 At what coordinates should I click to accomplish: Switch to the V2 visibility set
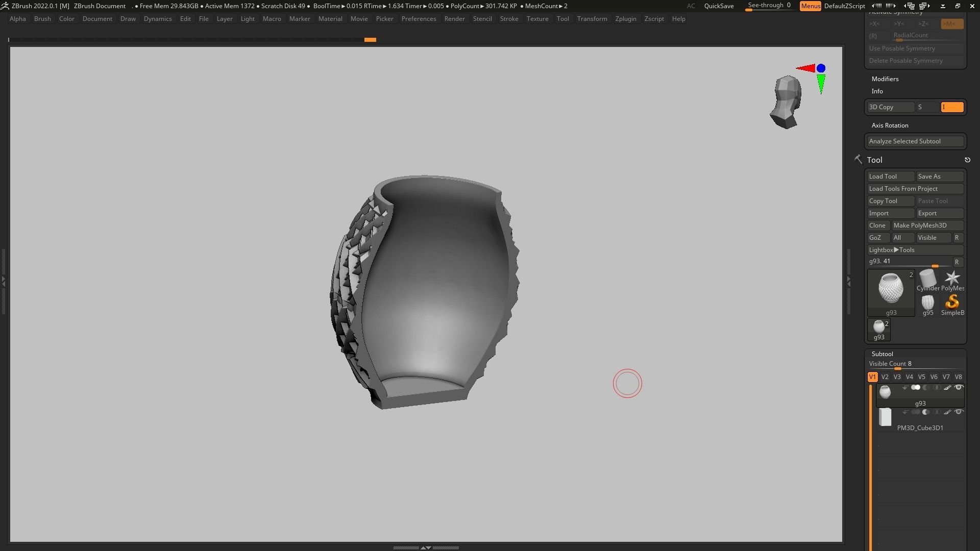point(885,377)
